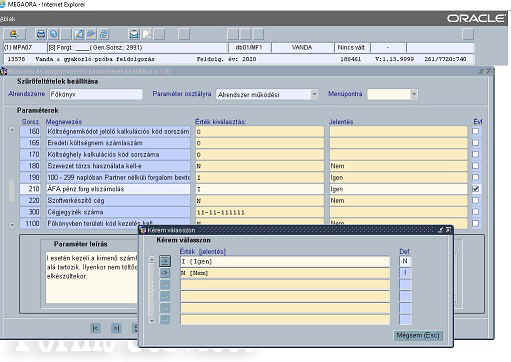The height and width of the screenshot is (362, 511).
Task: Select the Eredeti költségnem számlaszám row
Action: (118, 143)
